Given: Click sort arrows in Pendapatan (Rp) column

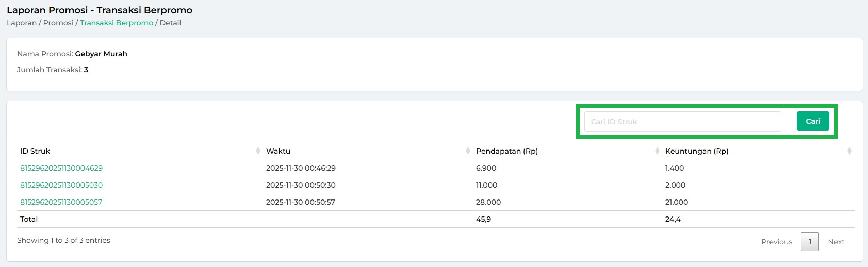Looking at the screenshot, I should [x=657, y=151].
